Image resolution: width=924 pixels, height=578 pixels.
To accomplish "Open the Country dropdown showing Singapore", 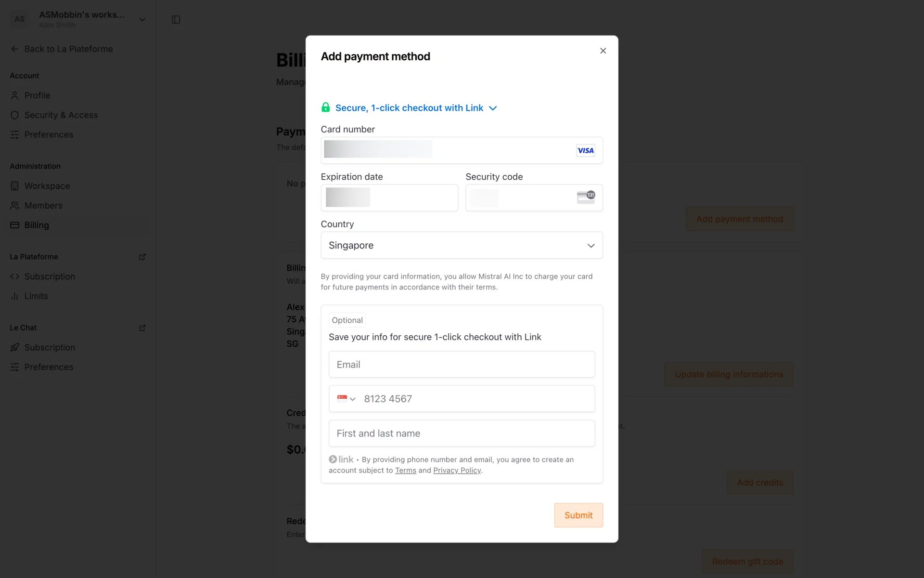I will click(x=462, y=245).
